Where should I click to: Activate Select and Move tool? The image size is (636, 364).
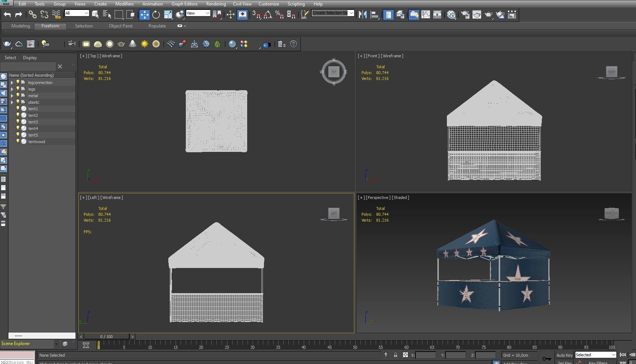click(145, 15)
